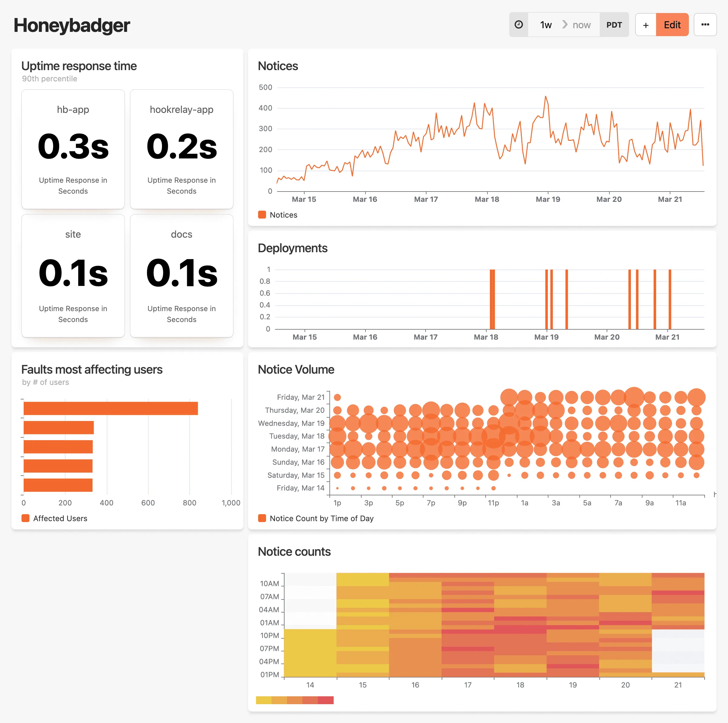Click the orange Notices legend marker
The width and height of the screenshot is (728, 723).
pyautogui.click(x=262, y=215)
